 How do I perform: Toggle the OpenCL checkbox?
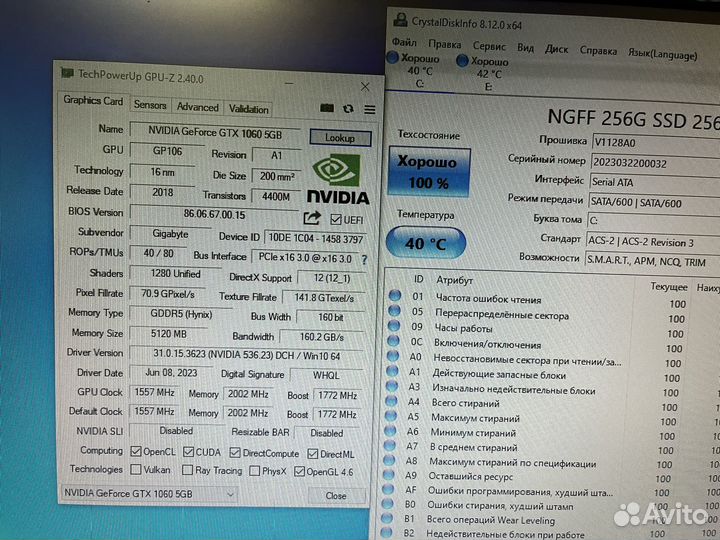pyautogui.click(x=136, y=451)
